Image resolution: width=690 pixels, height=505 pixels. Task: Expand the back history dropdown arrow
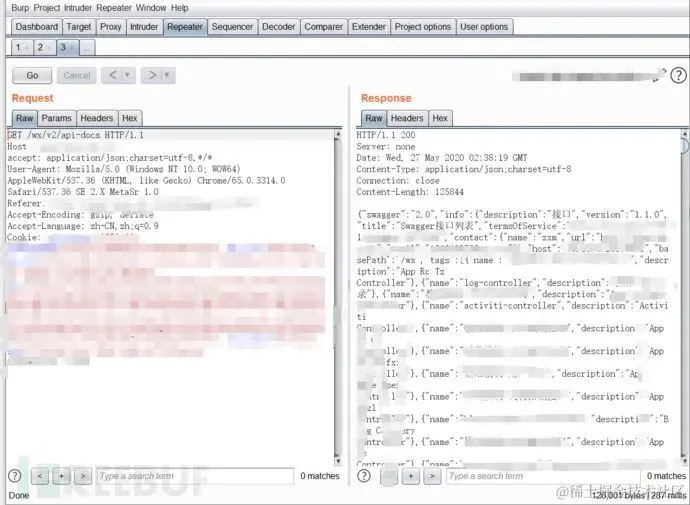128,75
